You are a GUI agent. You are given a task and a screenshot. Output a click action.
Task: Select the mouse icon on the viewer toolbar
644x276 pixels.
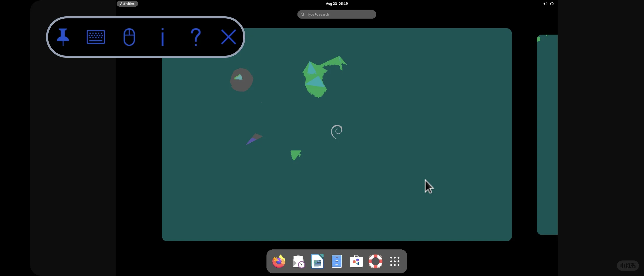(129, 37)
